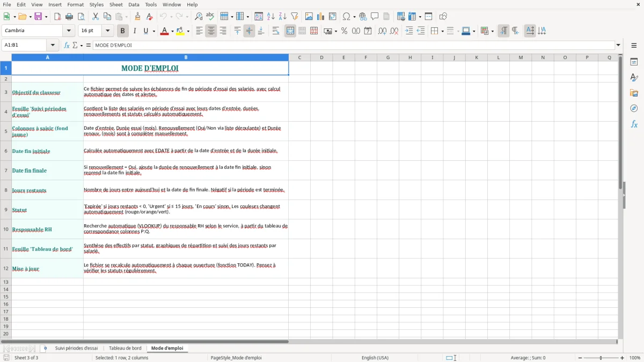Click the Sort Ascending icon
The height and width of the screenshot is (362, 644).
point(271,17)
